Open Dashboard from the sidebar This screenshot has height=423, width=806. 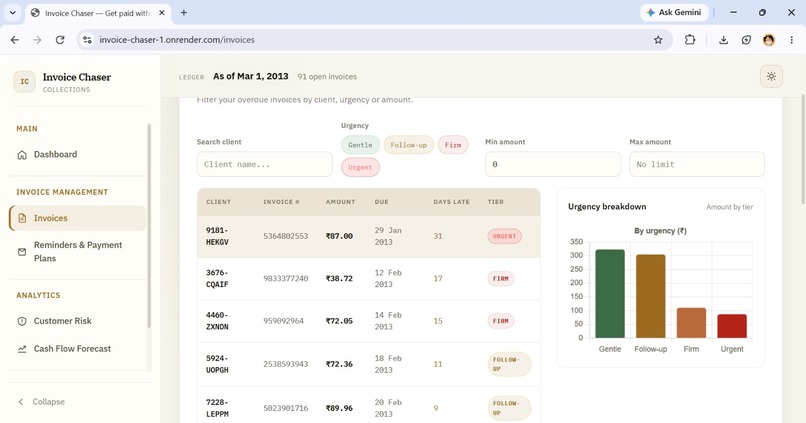77,155
